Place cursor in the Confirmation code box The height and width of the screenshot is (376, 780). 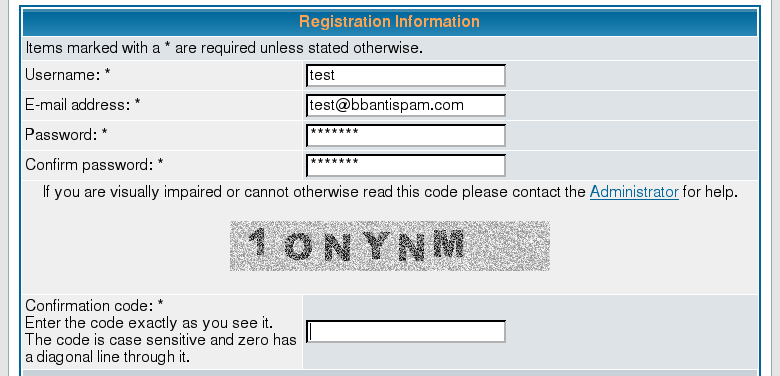click(x=405, y=331)
